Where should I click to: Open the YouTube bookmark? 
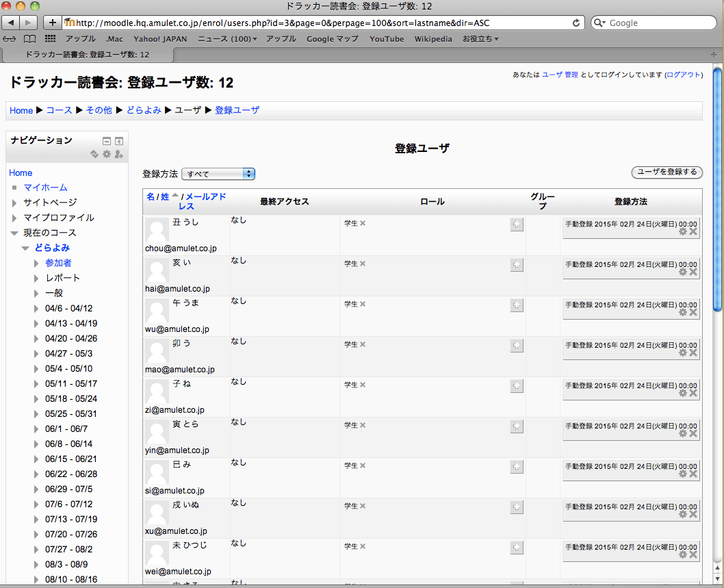click(387, 39)
